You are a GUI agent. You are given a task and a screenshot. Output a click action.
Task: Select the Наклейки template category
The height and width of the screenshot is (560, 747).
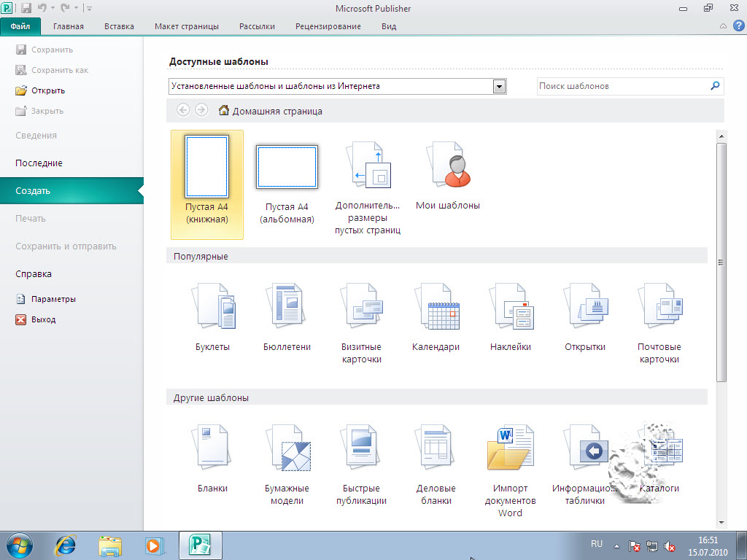click(511, 316)
